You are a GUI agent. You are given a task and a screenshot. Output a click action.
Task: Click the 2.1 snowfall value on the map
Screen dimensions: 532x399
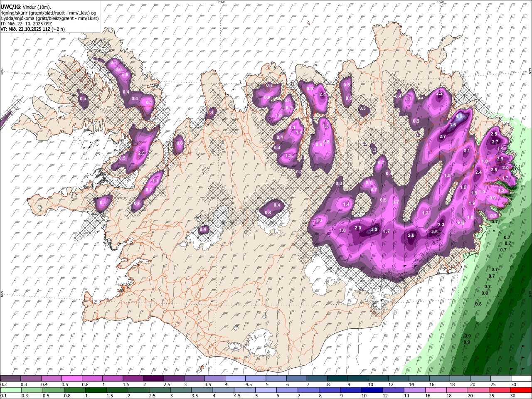click(467, 151)
